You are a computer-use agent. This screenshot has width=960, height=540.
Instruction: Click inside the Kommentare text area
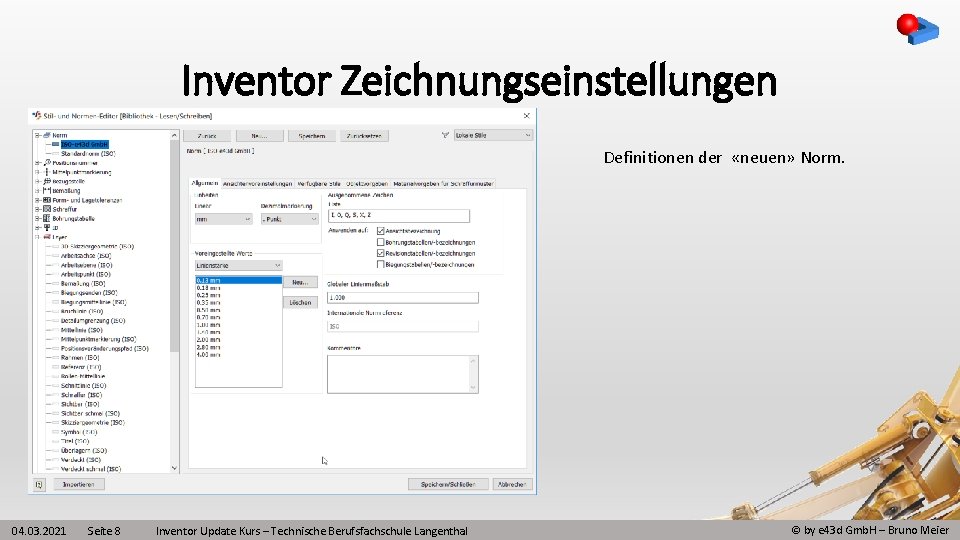398,374
